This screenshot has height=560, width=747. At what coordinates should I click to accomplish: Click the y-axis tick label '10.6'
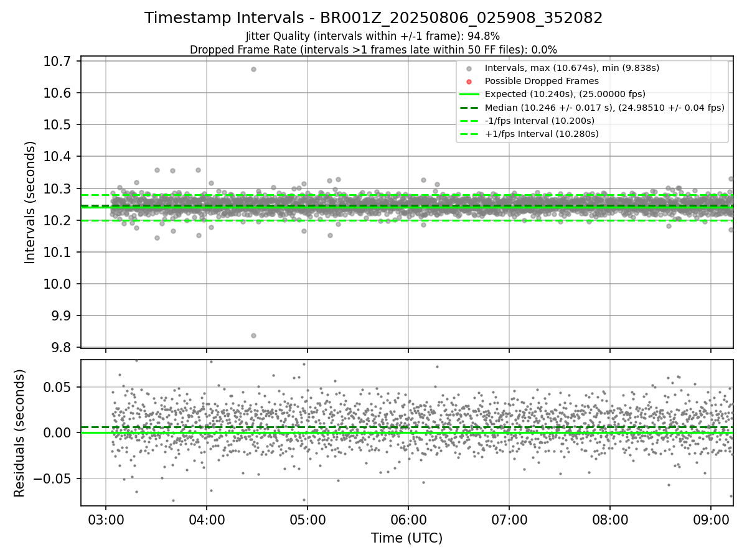click(x=59, y=93)
